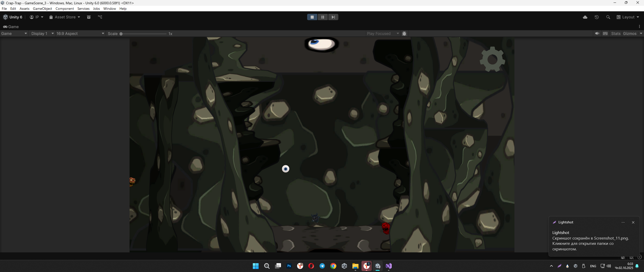Click the Scale slider handle
This screenshot has height=272, width=644.
point(121,34)
